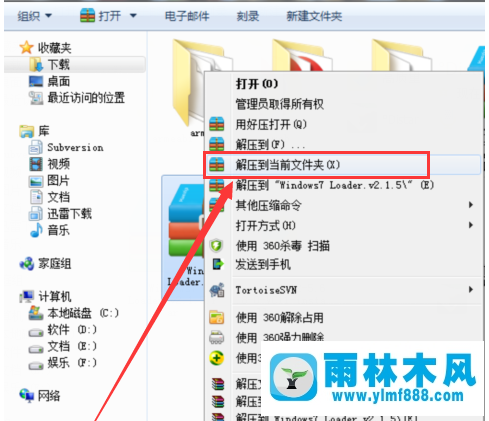489x421 pixels.
Task: Click the 家庭组 homegroup icon
Action: point(27,264)
